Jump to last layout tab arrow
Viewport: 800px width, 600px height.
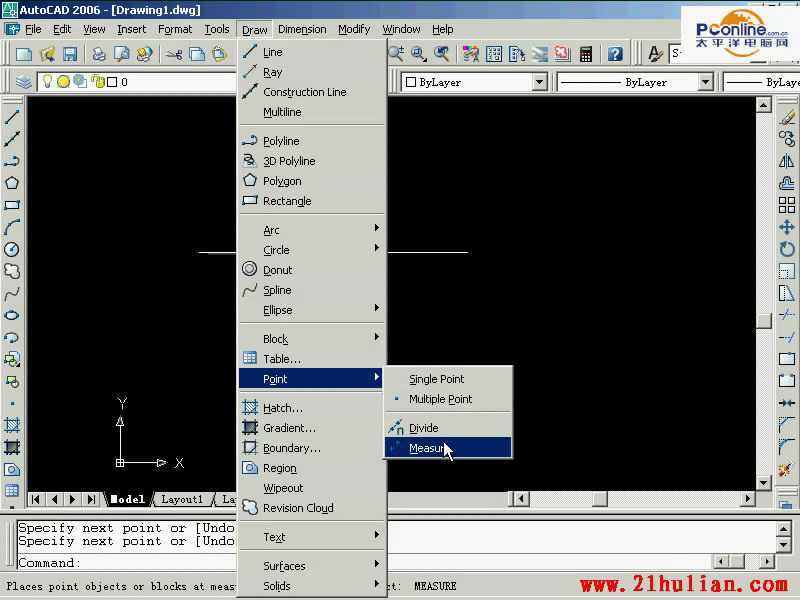(x=91, y=499)
